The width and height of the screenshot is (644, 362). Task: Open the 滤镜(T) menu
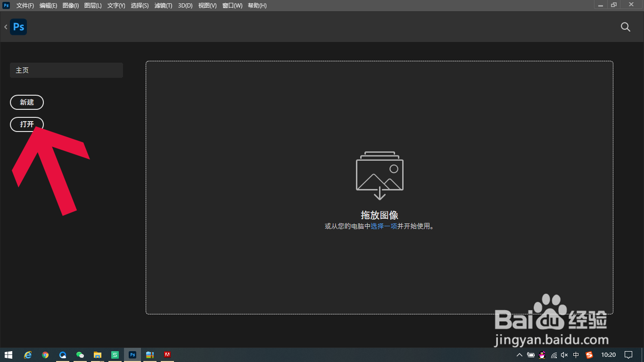(163, 6)
